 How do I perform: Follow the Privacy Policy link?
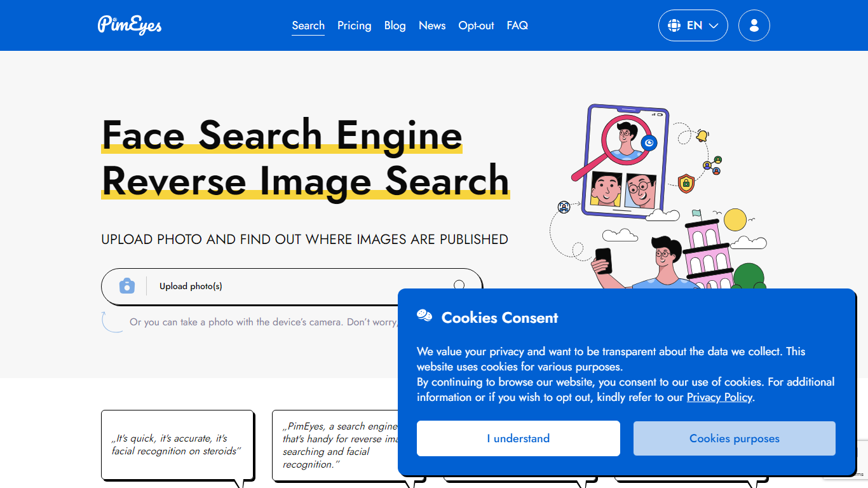[719, 397]
